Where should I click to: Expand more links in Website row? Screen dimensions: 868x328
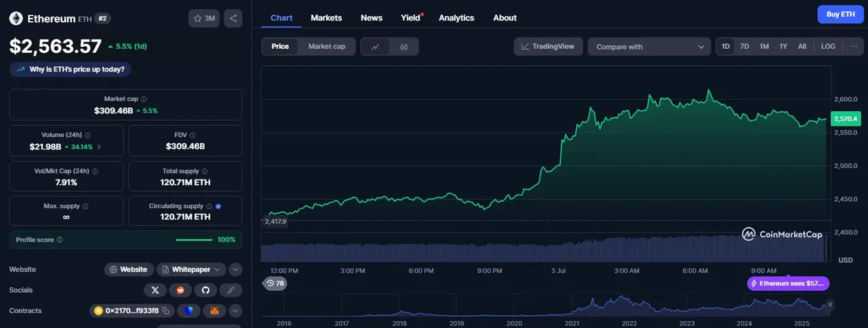coord(235,270)
